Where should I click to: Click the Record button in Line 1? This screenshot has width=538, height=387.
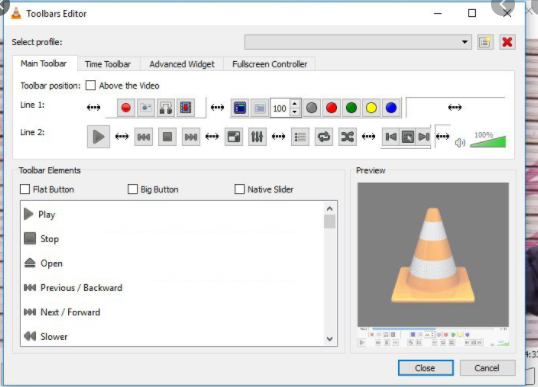pos(126,108)
